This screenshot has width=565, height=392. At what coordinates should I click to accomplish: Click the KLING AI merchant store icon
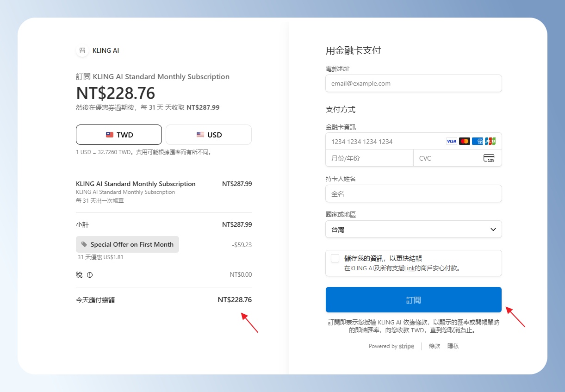[x=82, y=50]
